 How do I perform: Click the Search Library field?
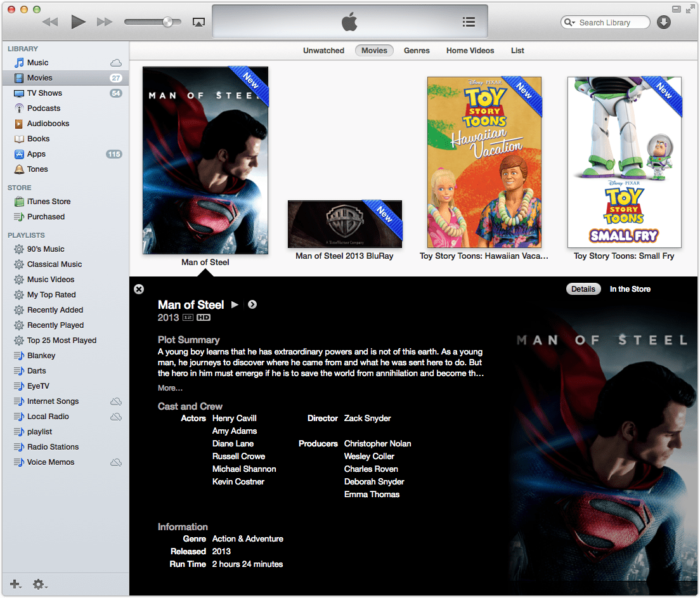pyautogui.click(x=606, y=22)
